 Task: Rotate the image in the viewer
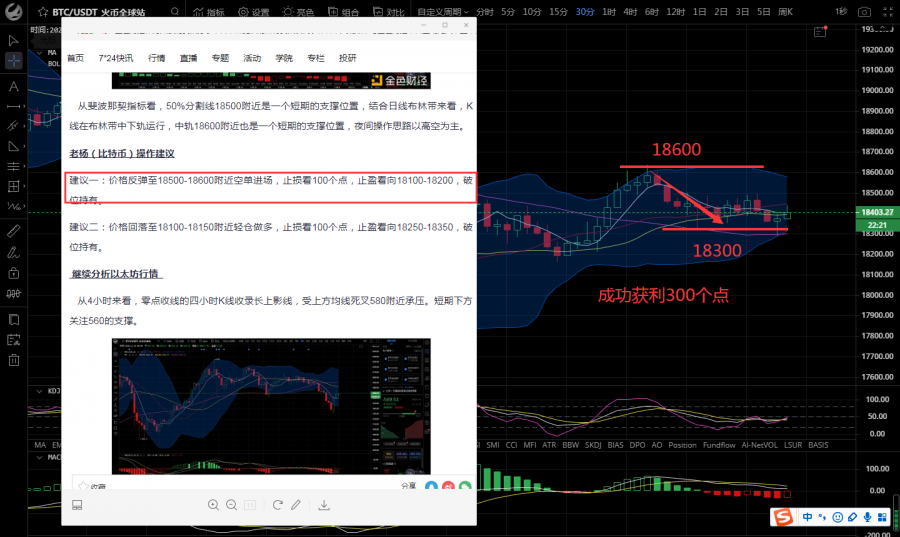click(277, 505)
